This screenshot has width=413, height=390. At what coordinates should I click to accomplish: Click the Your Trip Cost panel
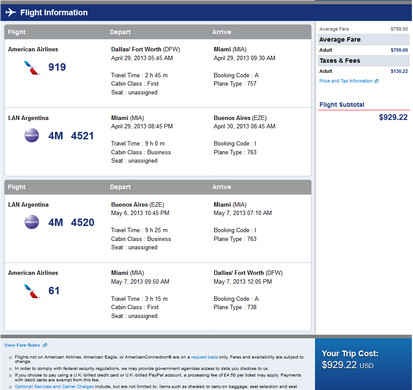coord(363,364)
